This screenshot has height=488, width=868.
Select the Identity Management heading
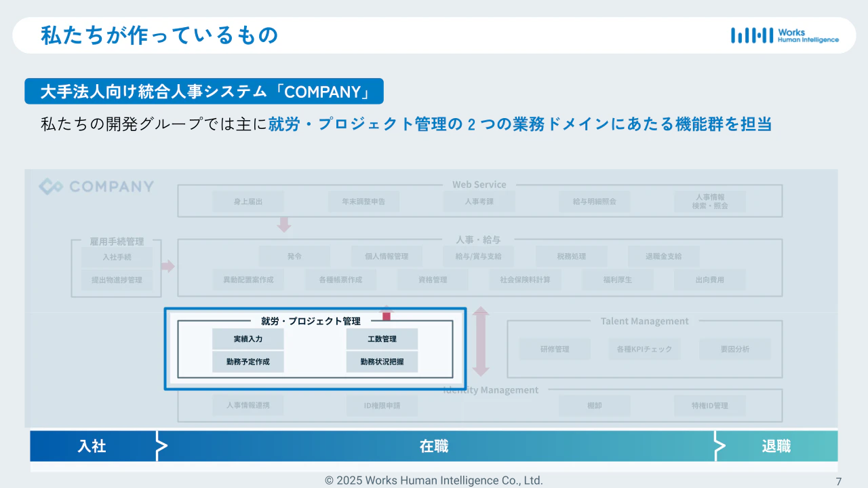(x=491, y=390)
